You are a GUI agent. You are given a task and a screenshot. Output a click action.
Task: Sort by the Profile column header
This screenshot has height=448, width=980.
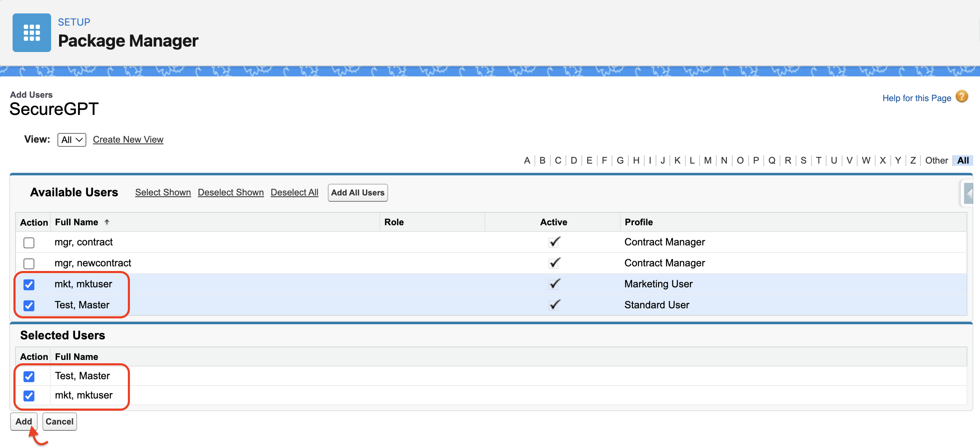[638, 222]
